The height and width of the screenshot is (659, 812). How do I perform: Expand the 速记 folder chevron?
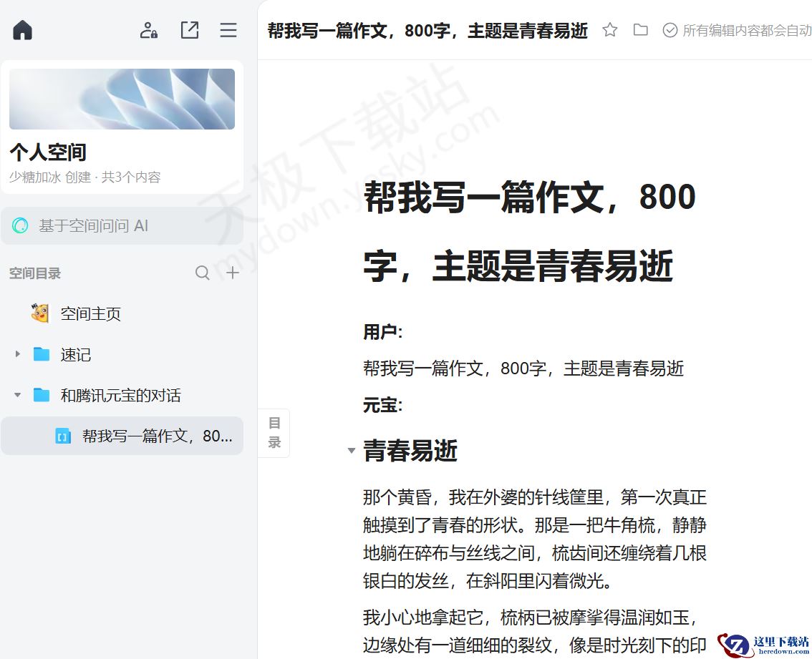pyautogui.click(x=17, y=354)
